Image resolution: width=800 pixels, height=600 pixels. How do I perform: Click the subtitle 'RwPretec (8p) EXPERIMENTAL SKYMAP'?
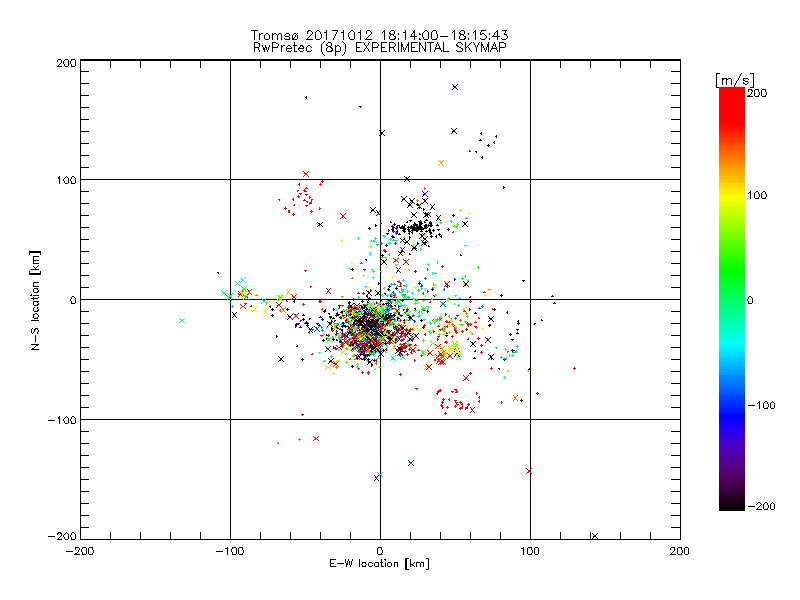coord(379,48)
